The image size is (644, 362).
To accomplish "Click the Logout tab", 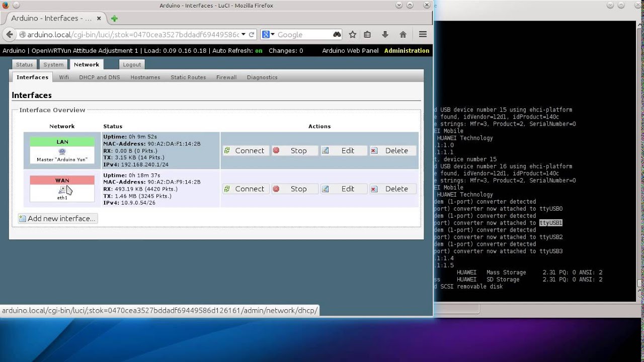I will pyautogui.click(x=132, y=64).
